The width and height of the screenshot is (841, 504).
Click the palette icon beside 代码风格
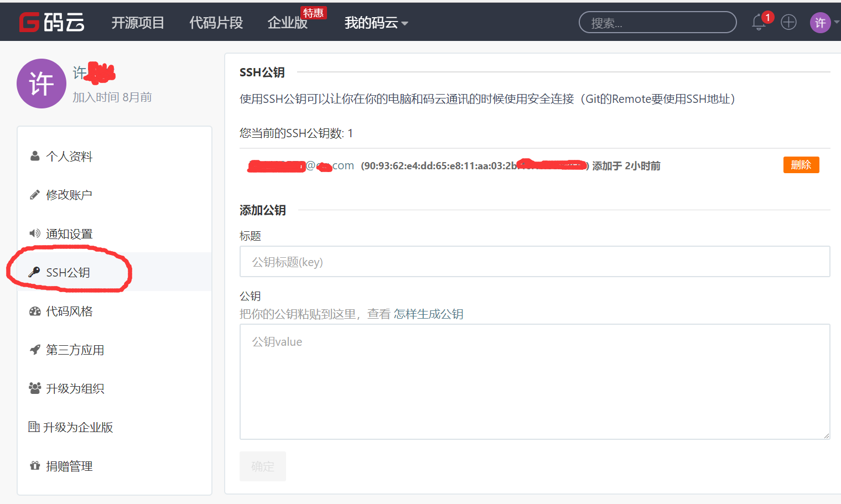click(x=35, y=311)
